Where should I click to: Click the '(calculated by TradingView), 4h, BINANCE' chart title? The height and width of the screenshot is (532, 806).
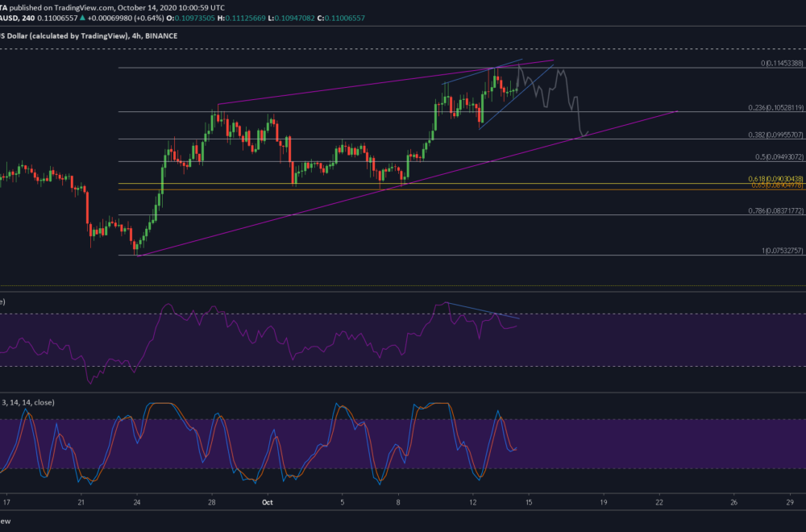tap(103, 36)
